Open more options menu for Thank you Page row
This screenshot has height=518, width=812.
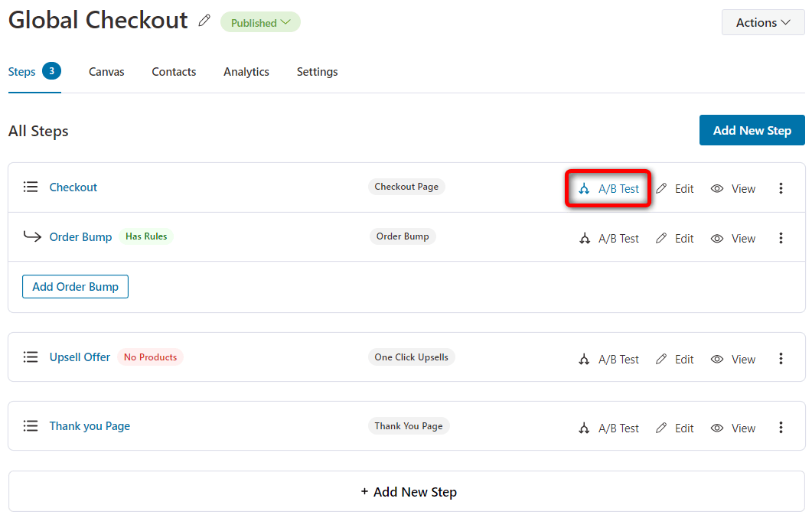click(x=781, y=428)
